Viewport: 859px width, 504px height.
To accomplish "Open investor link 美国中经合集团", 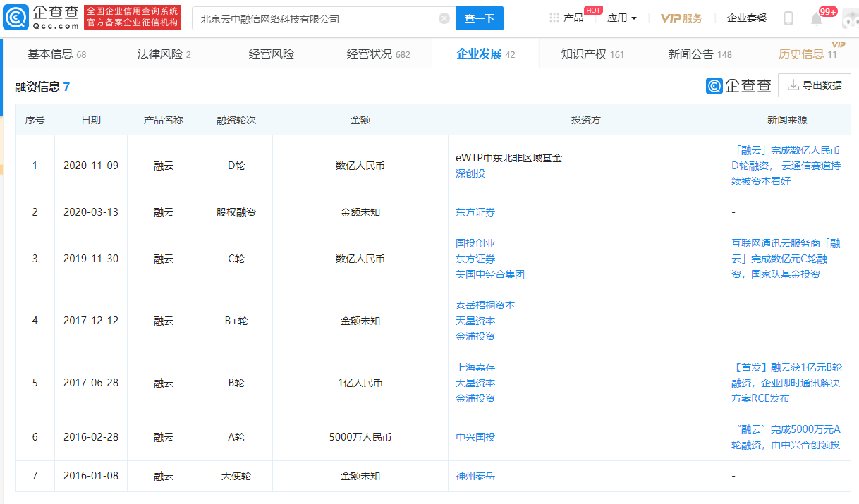I will point(490,274).
